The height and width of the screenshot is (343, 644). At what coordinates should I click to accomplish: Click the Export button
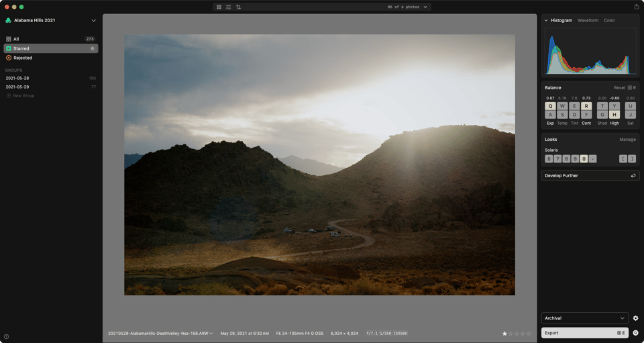point(585,333)
